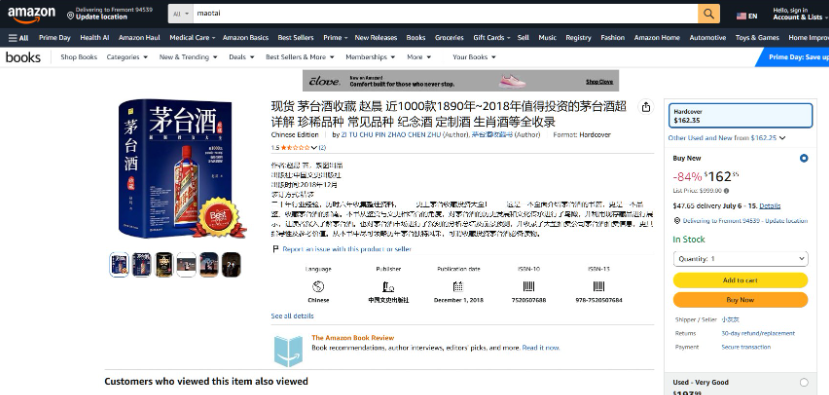
Task: Click the Publisher icon
Action: pyautogui.click(x=388, y=287)
